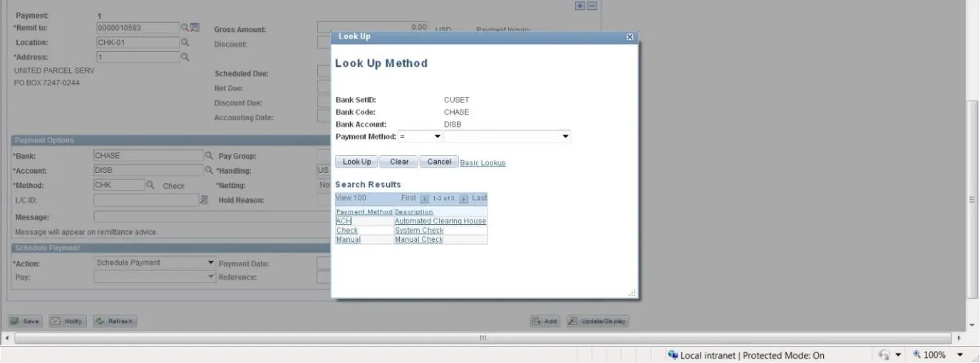Viewport: 980px width, 363px height.
Task: Open zoom level dropdown arrow in status bar
Action: (960, 354)
